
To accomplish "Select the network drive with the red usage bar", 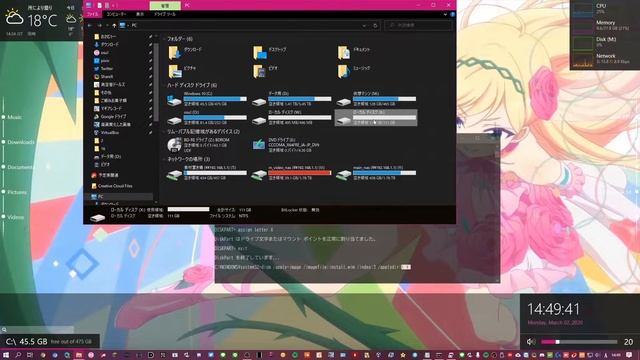I will pos(291,173).
